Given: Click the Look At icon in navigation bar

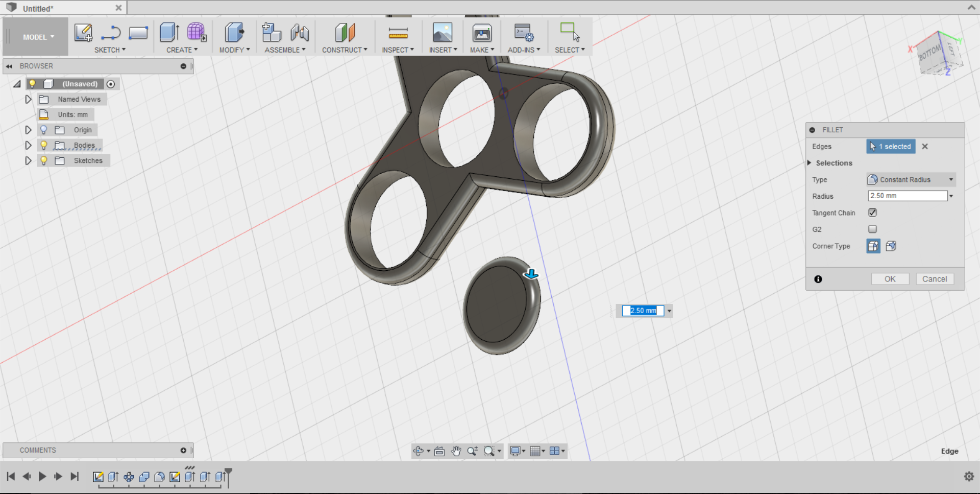Looking at the screenshot, I should (x=439, y=451).
